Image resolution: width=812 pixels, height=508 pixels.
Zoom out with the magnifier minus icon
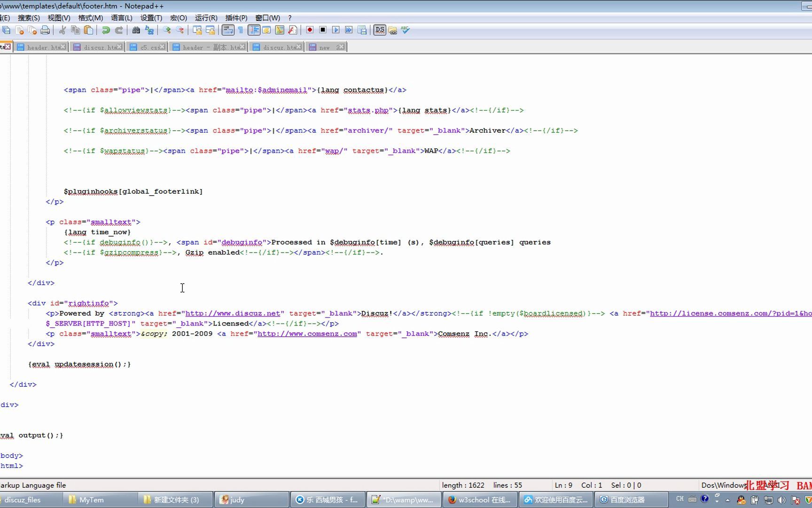click(180, 30)
